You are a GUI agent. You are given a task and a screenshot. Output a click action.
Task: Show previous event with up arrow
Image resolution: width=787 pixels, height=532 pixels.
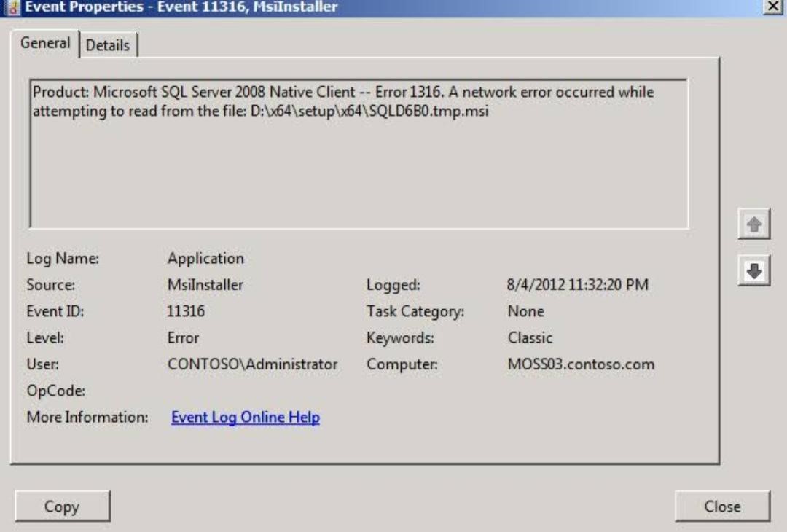pyautogui.click(x=754, y=224)
